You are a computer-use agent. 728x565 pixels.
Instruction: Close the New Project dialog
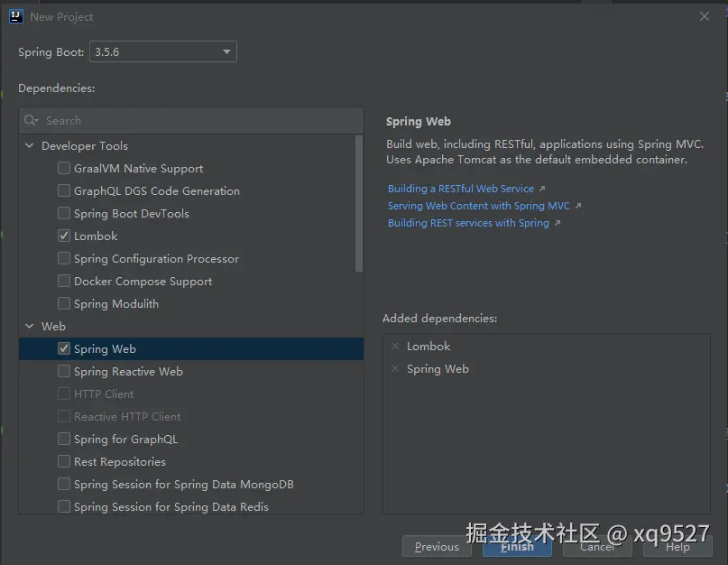705,16
